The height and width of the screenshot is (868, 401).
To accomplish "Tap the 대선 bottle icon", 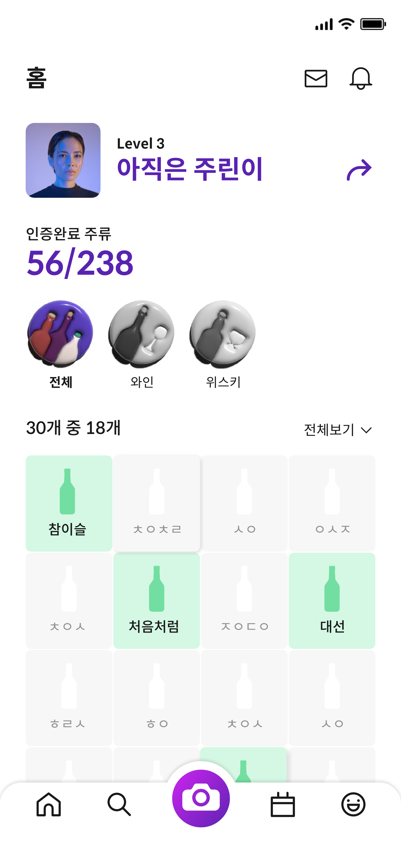I will coord(332,588).
